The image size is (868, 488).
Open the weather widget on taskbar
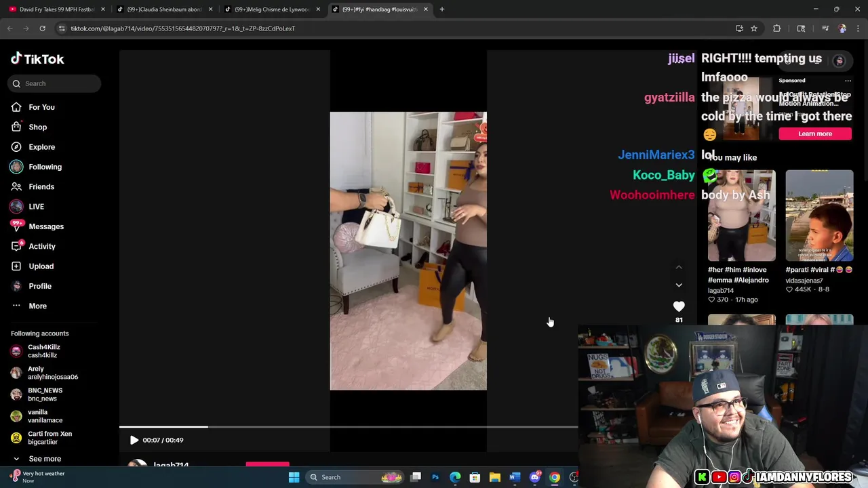pyautogui.click(x=37, y=477)
